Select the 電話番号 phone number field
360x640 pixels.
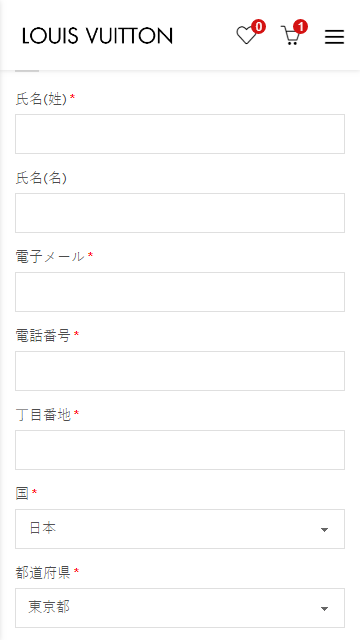point(180,371)
